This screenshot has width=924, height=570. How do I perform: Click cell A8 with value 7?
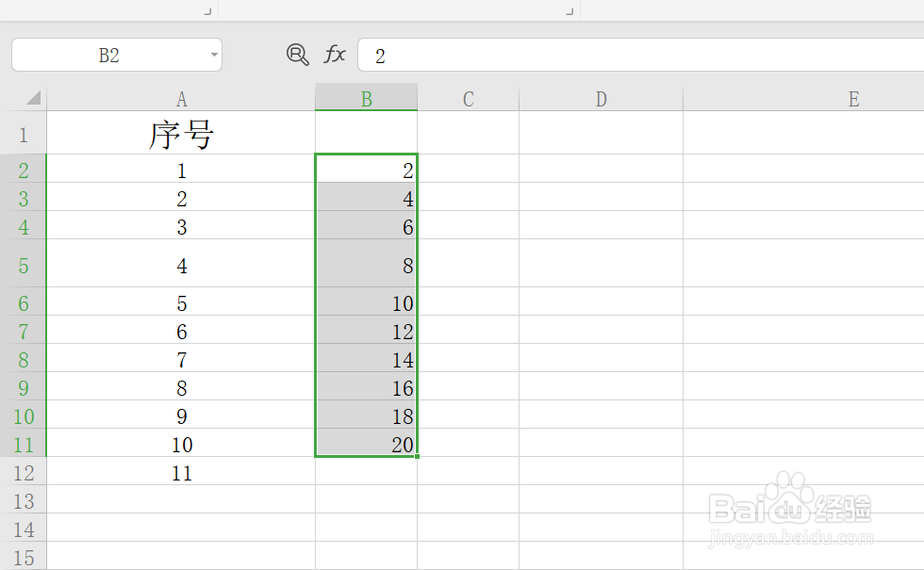click(181, 358)
